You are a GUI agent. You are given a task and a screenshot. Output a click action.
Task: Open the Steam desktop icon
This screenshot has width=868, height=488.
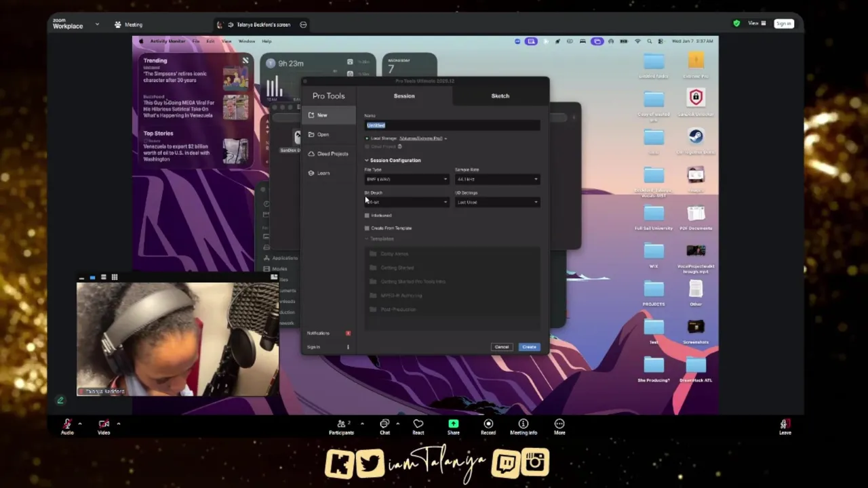pos(696,136)
